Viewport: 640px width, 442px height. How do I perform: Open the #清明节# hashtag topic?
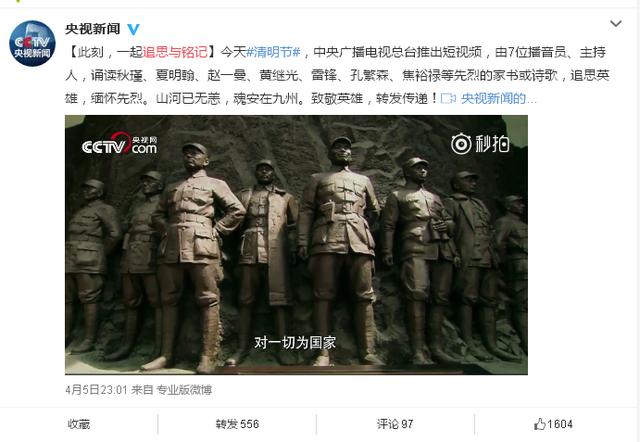click(x=274, y=52)
